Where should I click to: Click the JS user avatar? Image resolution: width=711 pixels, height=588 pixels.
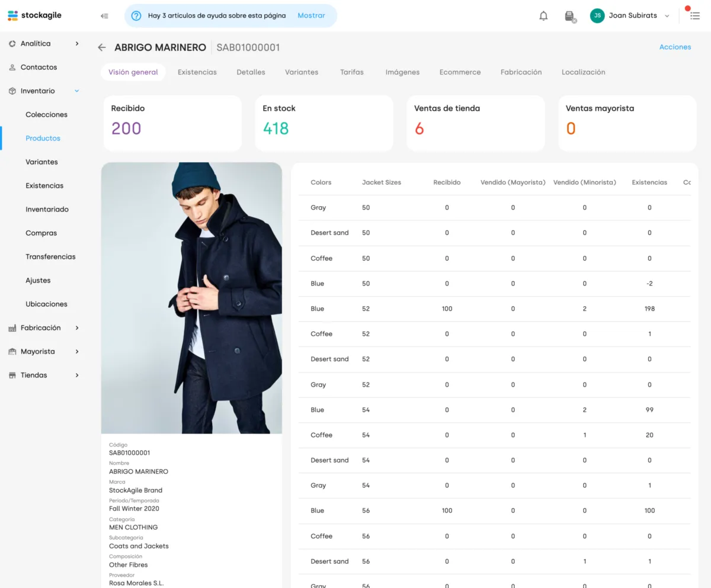597,16
